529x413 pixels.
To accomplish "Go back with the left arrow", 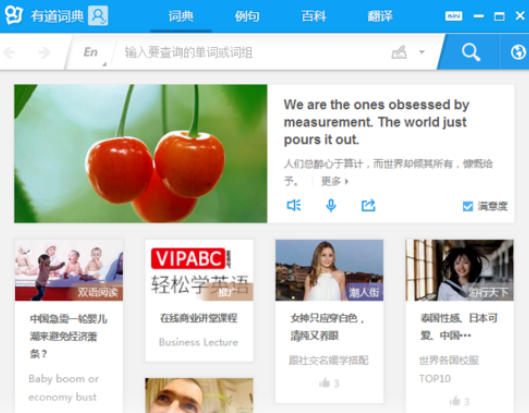I will coord(9,53).
